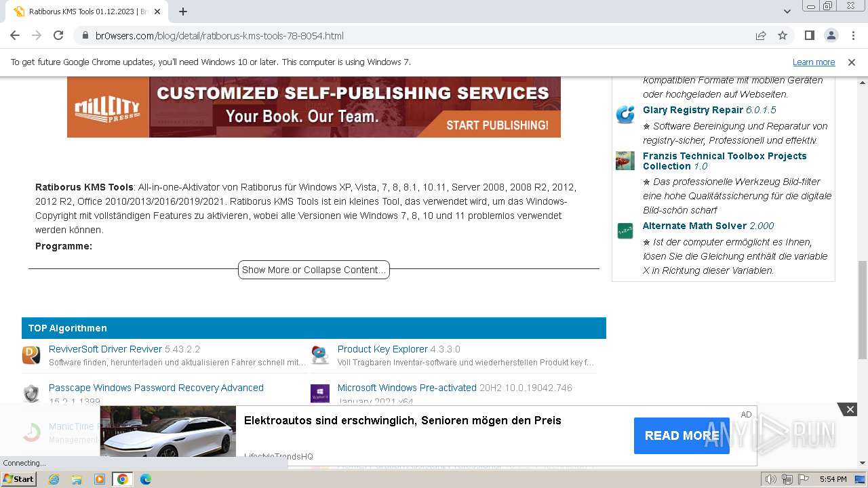
Task: Open ReviverSoft Driver Reviver link
Action: point(105,349)
